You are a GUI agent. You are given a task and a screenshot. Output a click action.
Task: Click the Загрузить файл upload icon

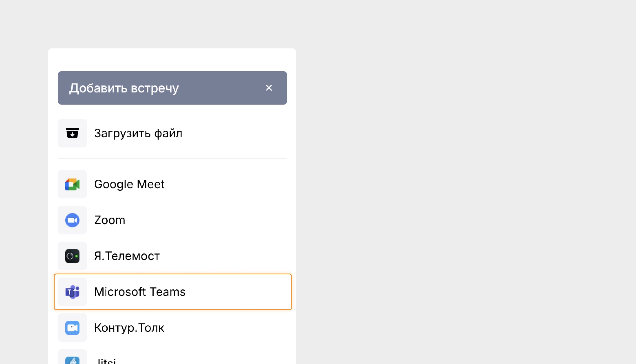point(72,133)
